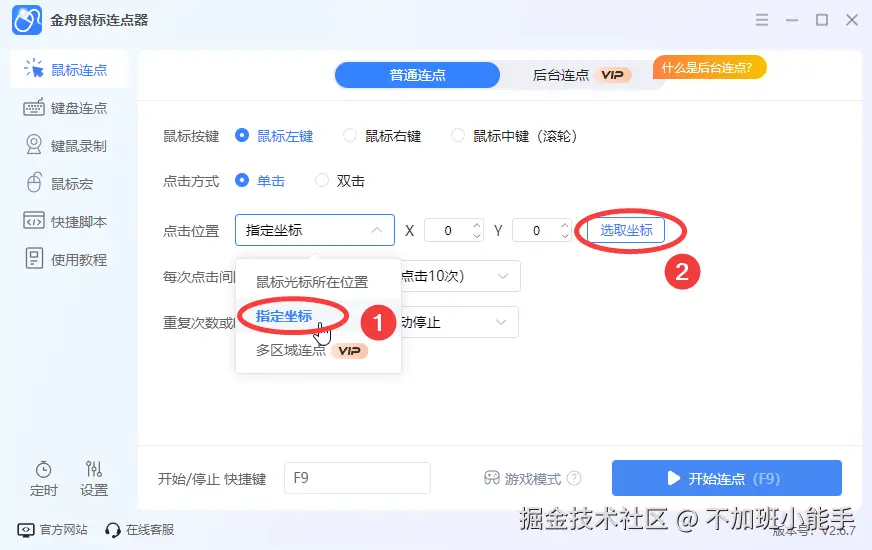Select 单击 single-click radio button
872x550 pixels.
(242, 180)
